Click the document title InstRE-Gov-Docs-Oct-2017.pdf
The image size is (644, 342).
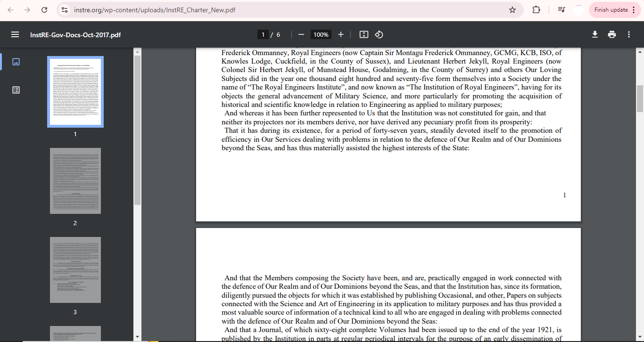[75, 35]
